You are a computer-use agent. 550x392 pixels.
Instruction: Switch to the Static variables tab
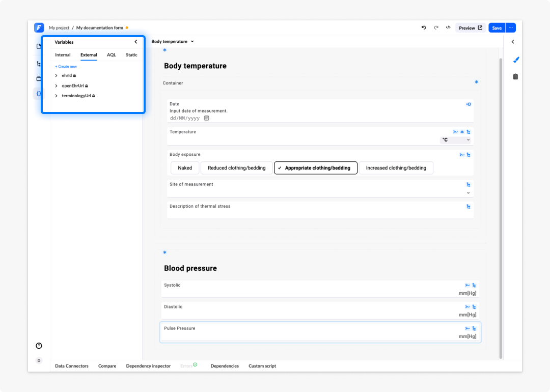tap(131, 54)
